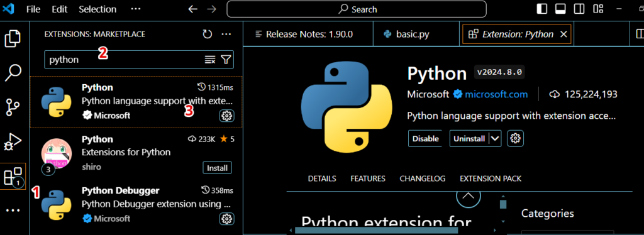The width and height of the screenshot is (644, 235).
Task: Refresh the extensions list
Action: 208,35
